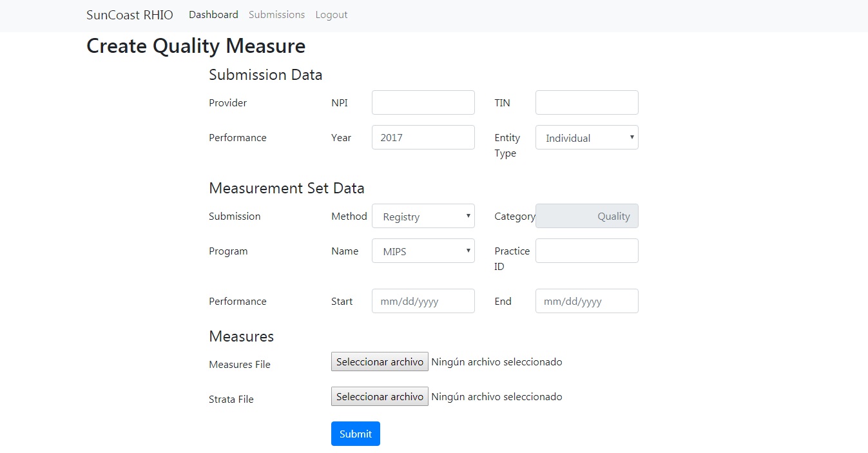Click the Entity Type label
868x453 pixels.
(507, 145)
